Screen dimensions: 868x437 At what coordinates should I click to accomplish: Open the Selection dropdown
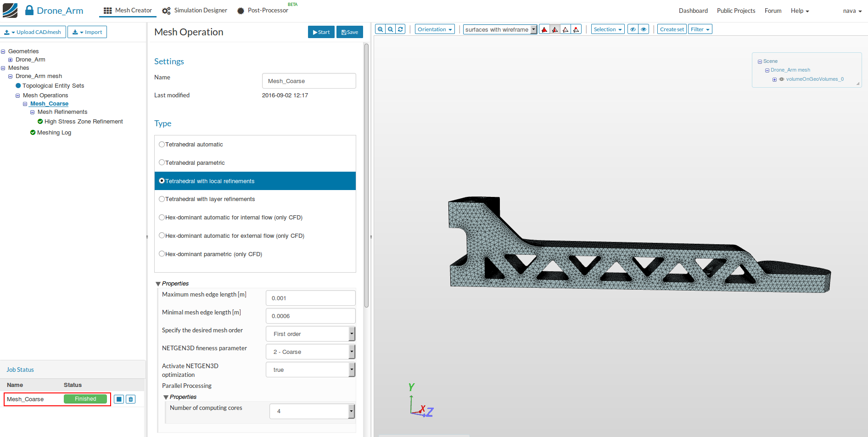(608, 29)
